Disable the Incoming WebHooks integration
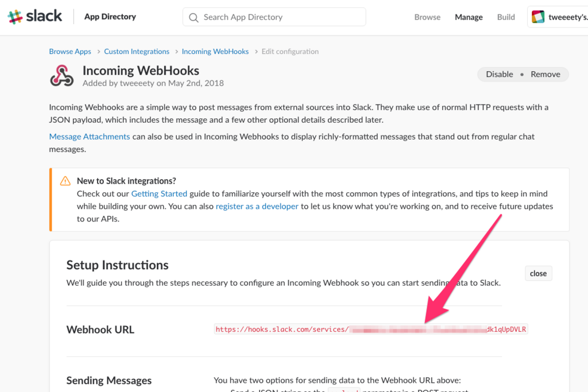The height and width of the screenshot is (392, 588). tap(499, 74)
